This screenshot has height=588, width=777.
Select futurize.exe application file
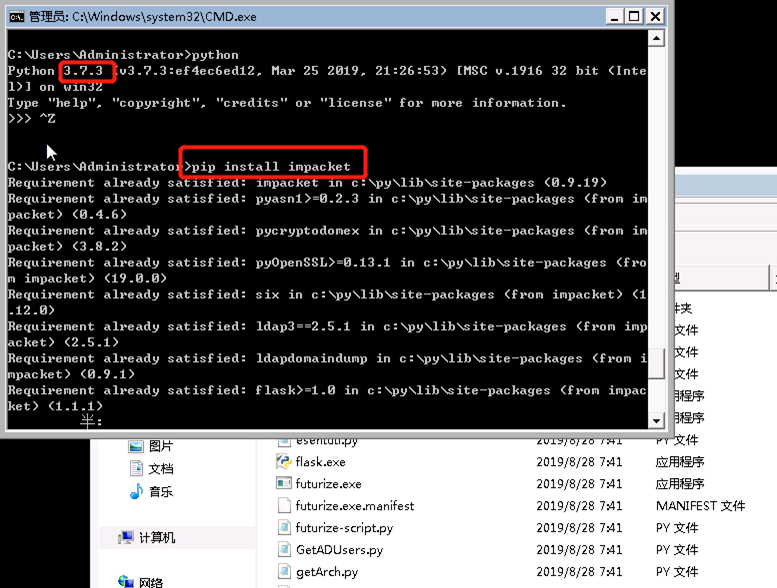pyautogui.click(x=328, y=484)
